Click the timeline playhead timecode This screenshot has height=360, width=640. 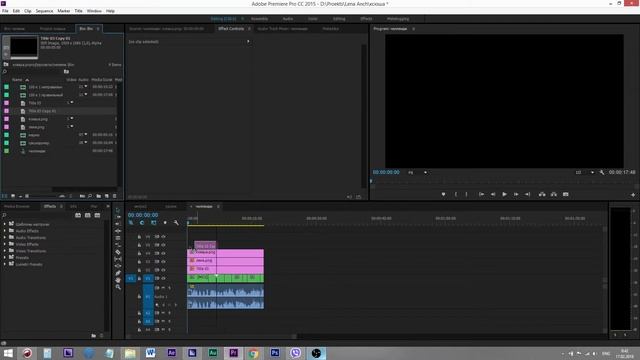(143, 215)
